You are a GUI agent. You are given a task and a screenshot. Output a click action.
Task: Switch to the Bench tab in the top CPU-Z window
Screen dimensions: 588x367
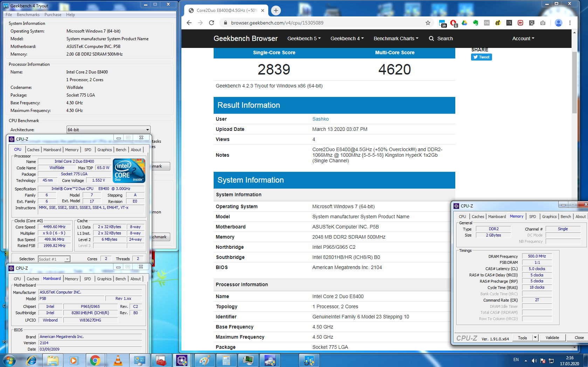point(121,150)
